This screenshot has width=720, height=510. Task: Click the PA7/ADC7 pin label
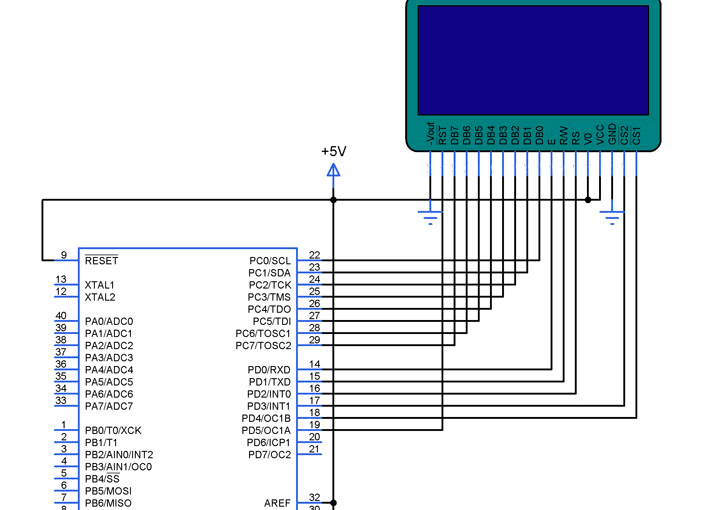tap(109, 406)
